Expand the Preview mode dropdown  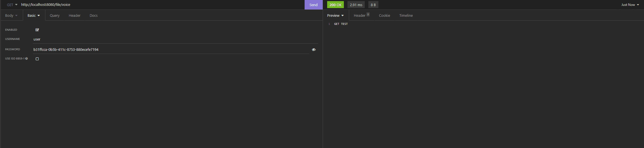click(335, 16)
